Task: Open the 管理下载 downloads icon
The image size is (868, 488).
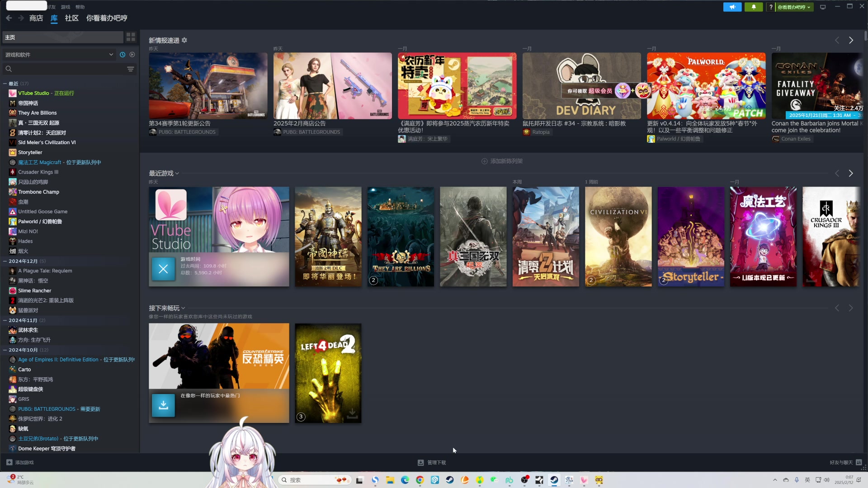Action: click(x=420, y=462)
